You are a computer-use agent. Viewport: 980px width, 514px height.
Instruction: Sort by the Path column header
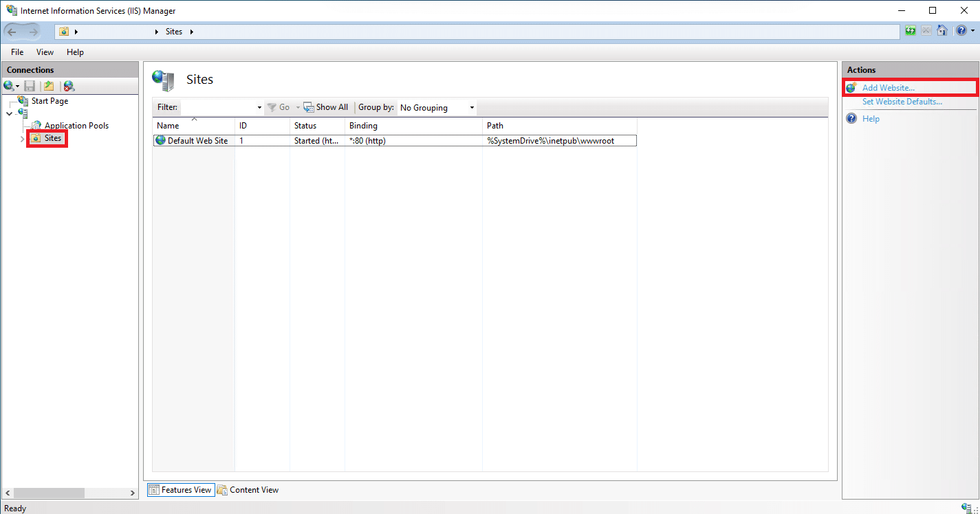[x=559, y=126]
